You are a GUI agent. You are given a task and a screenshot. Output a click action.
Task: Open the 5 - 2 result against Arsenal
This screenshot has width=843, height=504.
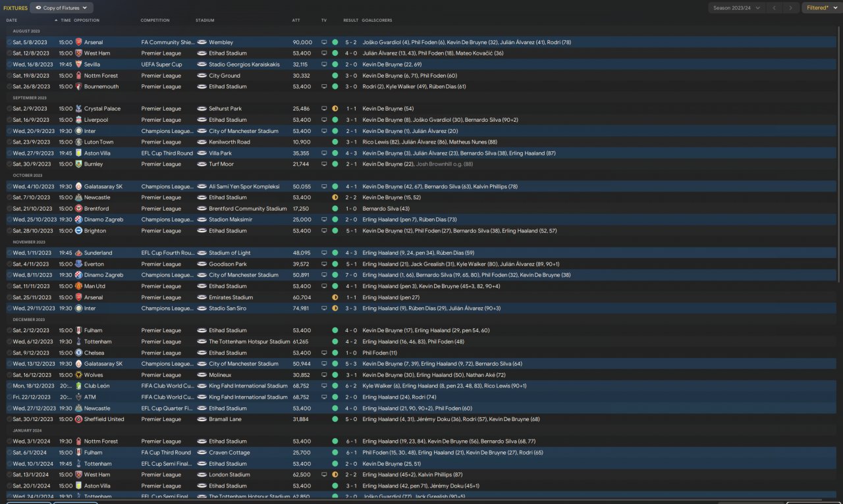[352, 42]
